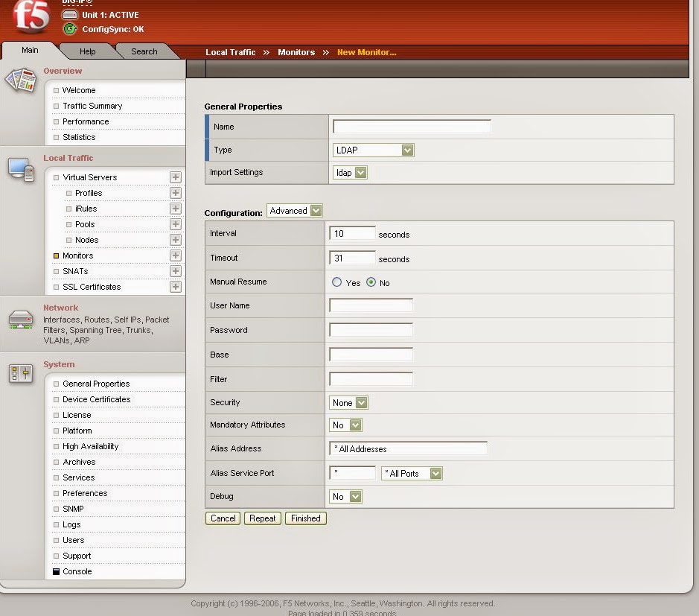Open the SNMP link under System
The image size is (699, 616).
[x=73, y=509]
